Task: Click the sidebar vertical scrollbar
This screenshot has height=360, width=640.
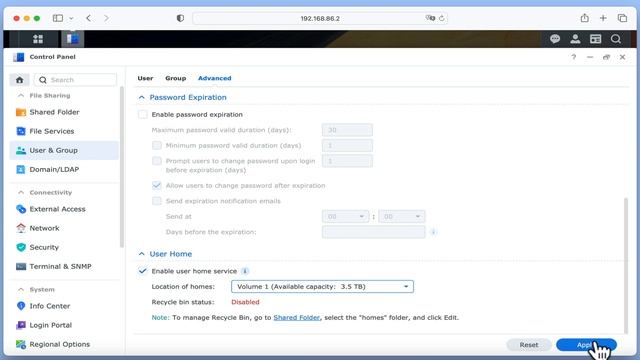Action: pyautogui.click(x=122, y=167)
